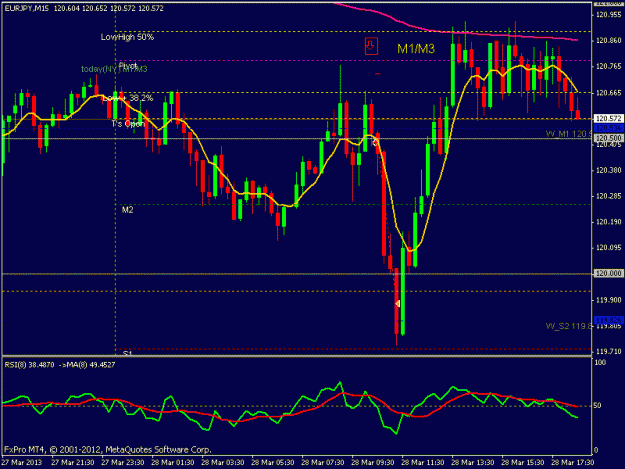Click the 27 Mar 21:30 time label
Image resolution: width=625 pixels, height=469 pixels.
pyautogui.click(x=73, y=463)
